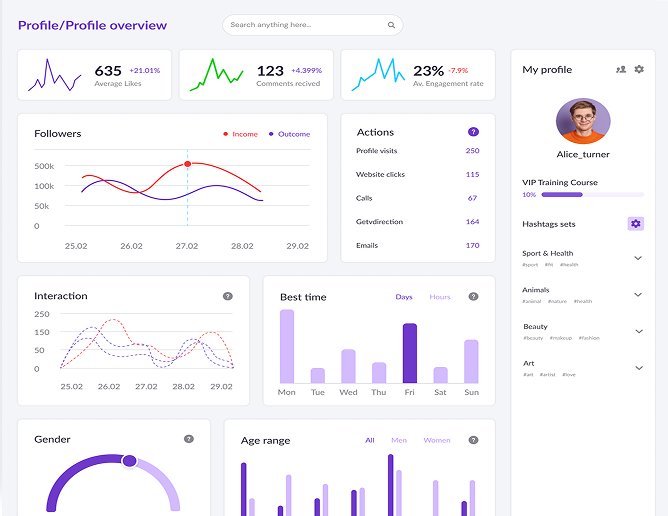Image resolution: width=668 pixels, height=516 pixels.
Task: Click the add friends icon in My profile
Action: [x=621, y=69]
